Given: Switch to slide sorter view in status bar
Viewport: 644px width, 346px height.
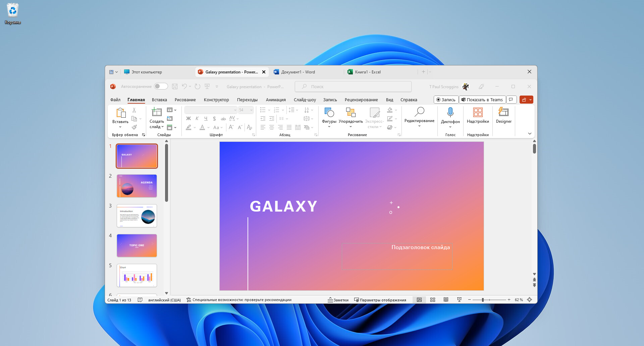Looking at the screenshot, I should pos(433,300).
